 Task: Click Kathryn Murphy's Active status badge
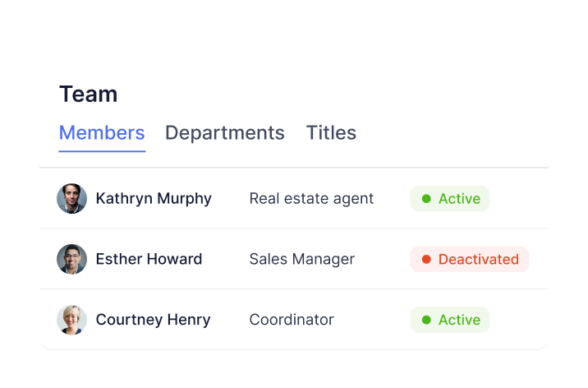450,198
